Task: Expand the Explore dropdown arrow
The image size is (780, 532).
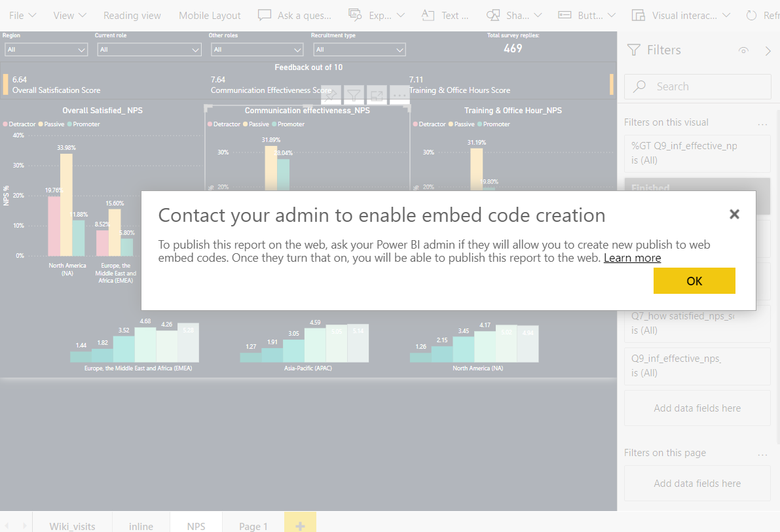Action: 401,16
